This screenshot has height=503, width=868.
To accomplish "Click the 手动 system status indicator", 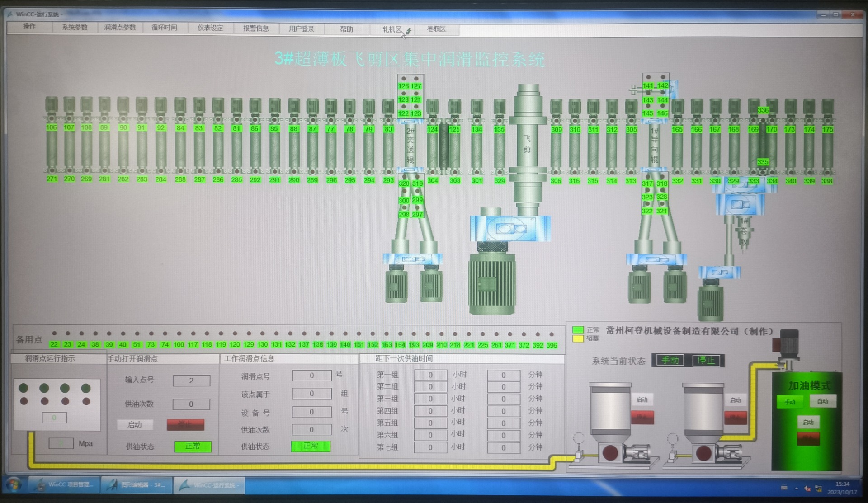I will click(x=670, y=360).
